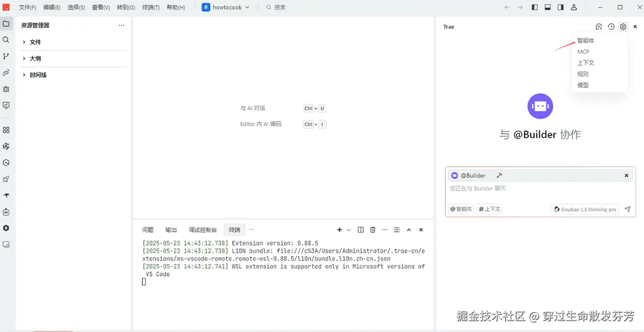Image resolution: width=644 pixels, height=332 pixels.
Task: Click the #上下文 button in chat
Action: 489,209
